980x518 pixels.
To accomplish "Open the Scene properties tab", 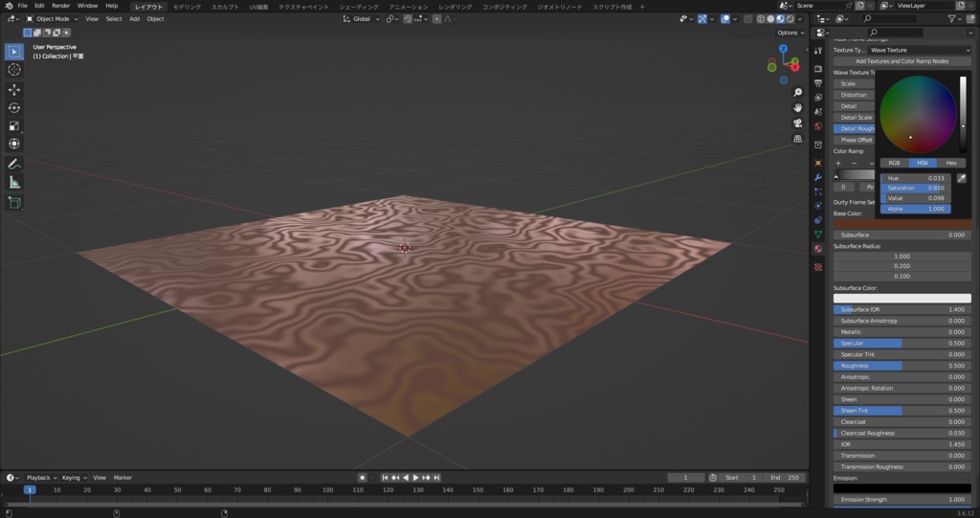I will tap(818, 111).
